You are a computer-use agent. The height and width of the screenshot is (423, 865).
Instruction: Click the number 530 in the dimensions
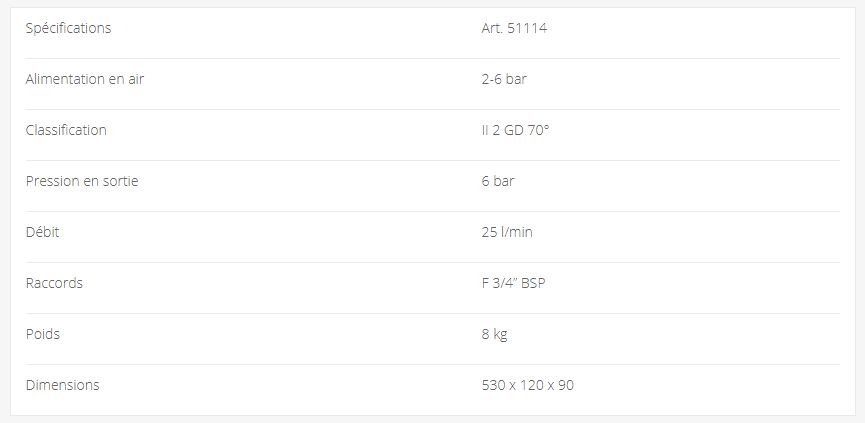click(x=493, y=385)
